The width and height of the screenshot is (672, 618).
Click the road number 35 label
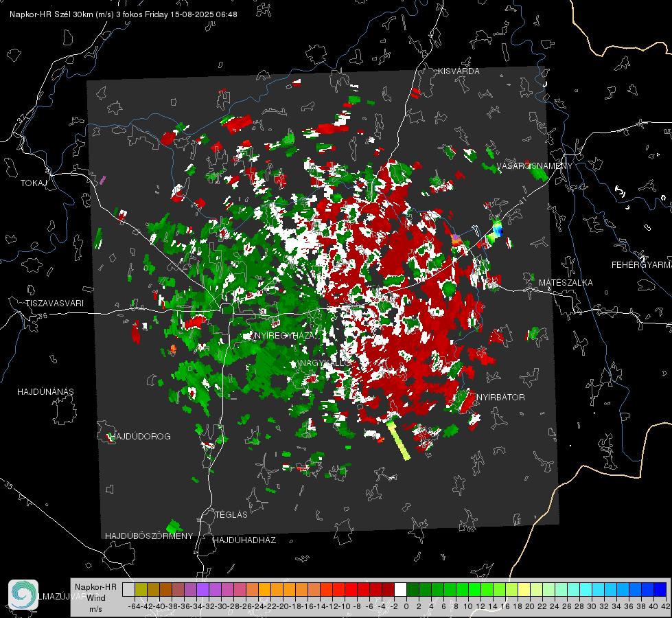coord(9,485)
